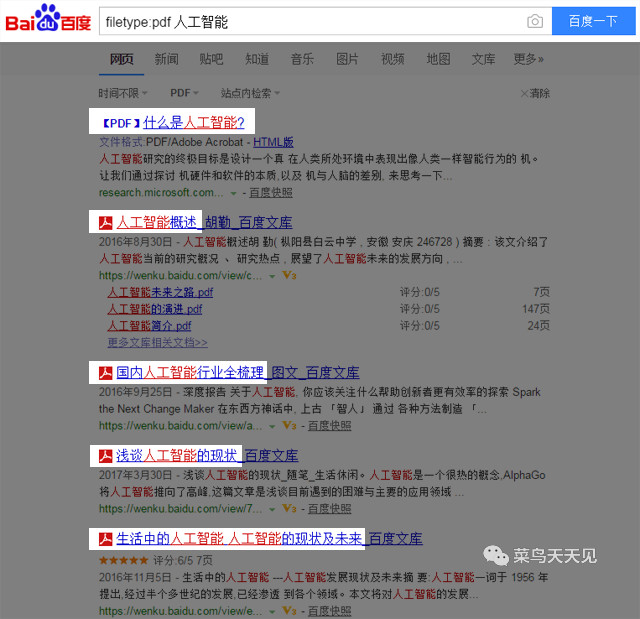Expand arrow next to wenku.baidu.com/view/c... URL

point(272,276)
